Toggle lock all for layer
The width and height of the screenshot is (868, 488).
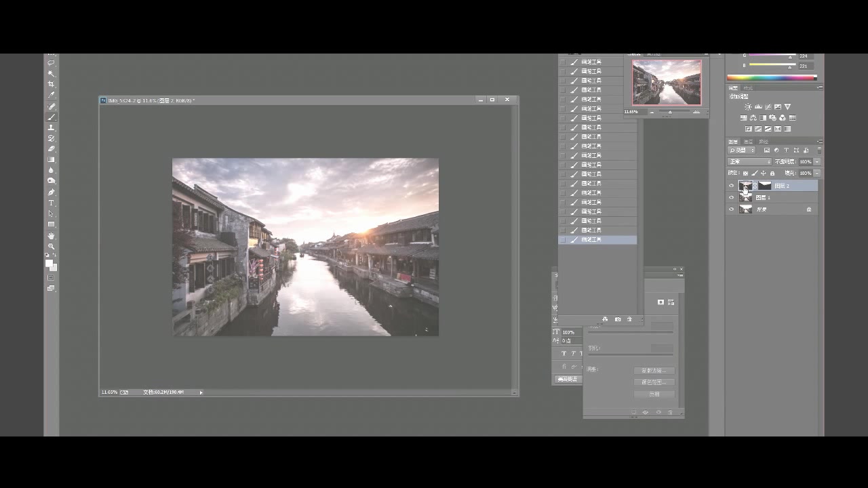tap(772, 174)
